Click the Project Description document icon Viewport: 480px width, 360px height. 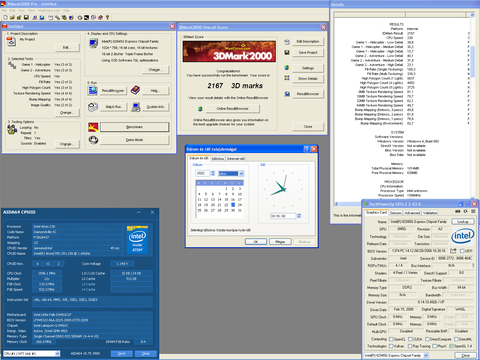coord(11,42)
